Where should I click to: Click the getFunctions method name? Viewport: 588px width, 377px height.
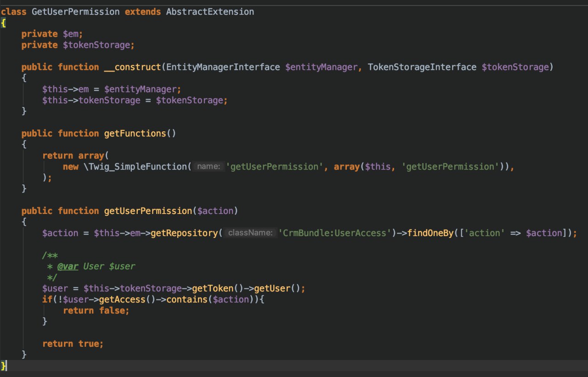click(x=135, y=134)
